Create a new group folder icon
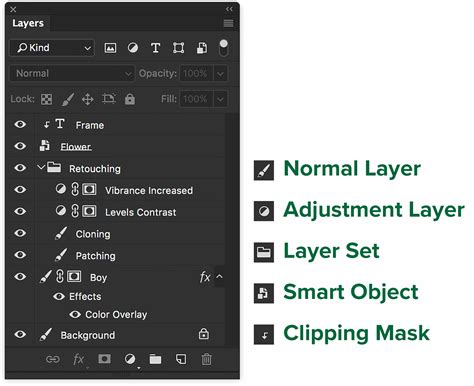 tap(155, 359)
